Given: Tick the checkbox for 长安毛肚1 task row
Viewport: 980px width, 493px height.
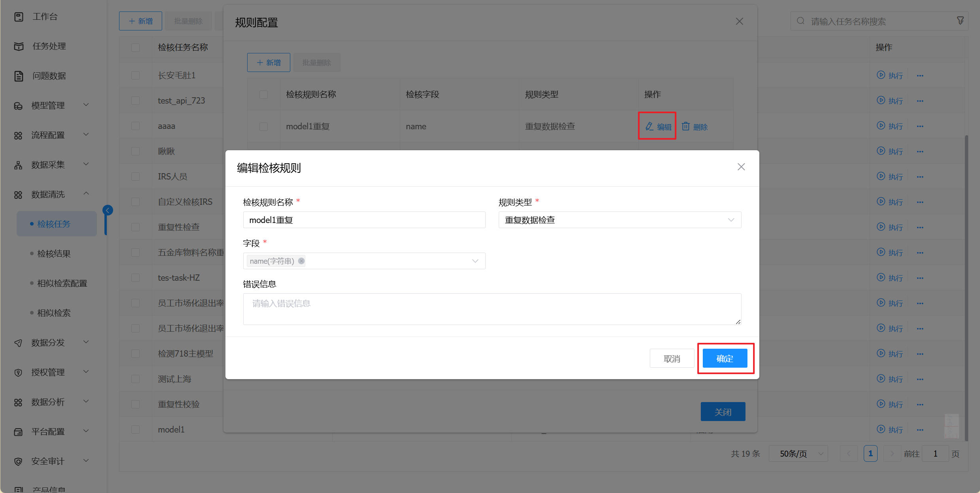Looking at the screenshot, I should click(135, 76).
